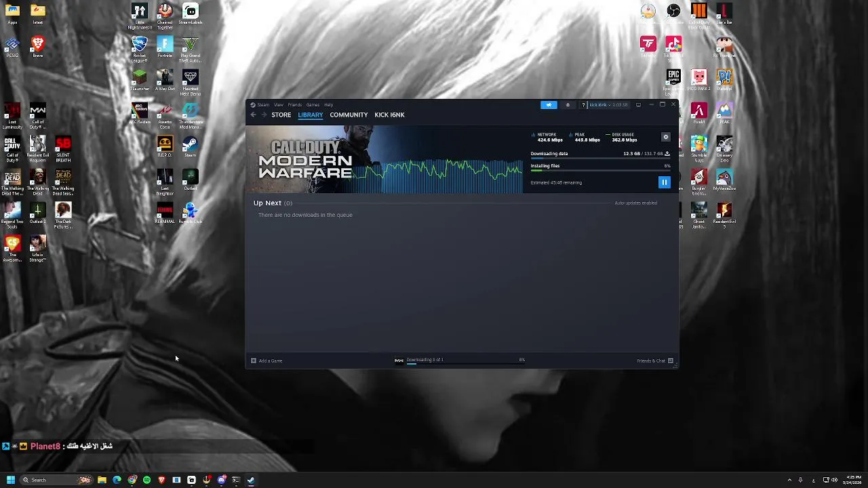Open the COMMUNITY tab in Steam
The height and width of the screenshot is (488, 868).
(349, 115)
